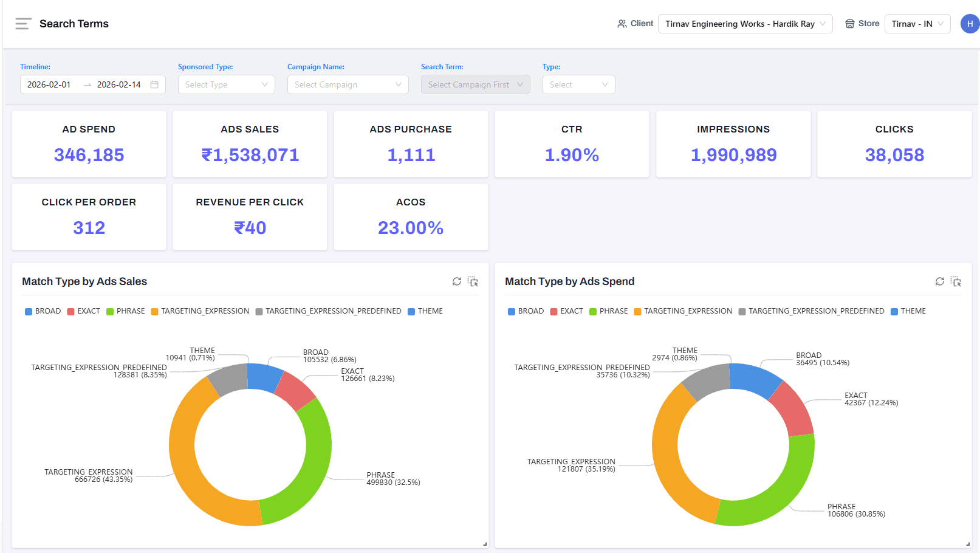Click the ADS SALES metric card

(x=250, y=144)
